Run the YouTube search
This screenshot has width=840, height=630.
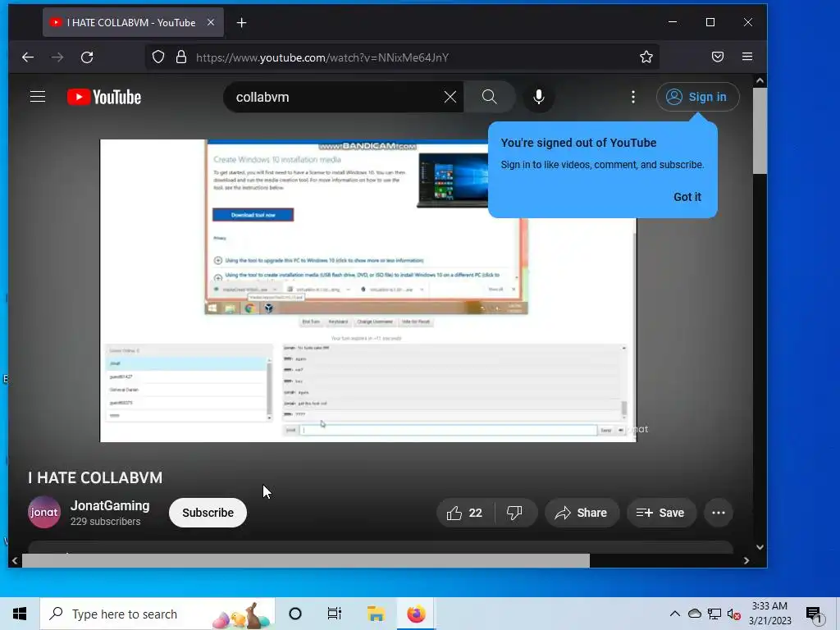(x=489, y=97)
